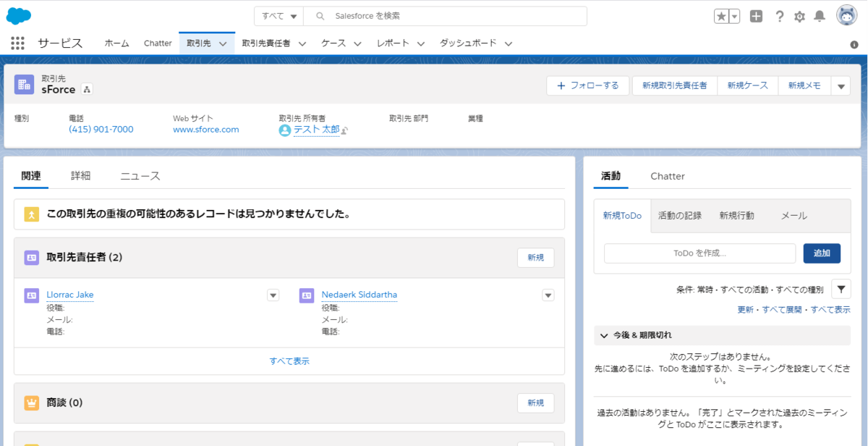
Task: Click the Salesforce cloud logo
Action: click(18, 15)
